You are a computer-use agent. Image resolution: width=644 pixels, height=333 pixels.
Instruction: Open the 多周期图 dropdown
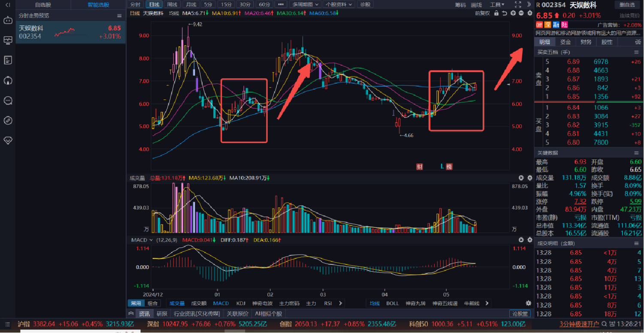(305, 4)
